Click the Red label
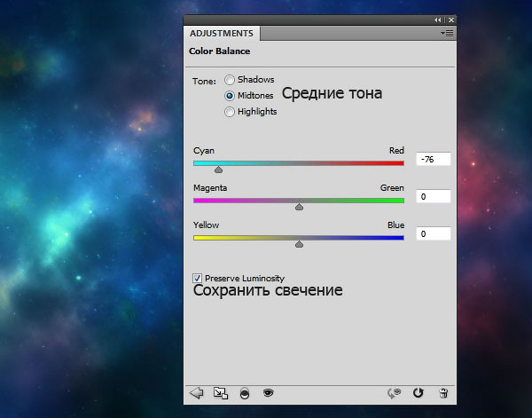The width and height of the screenshot is (532, 418). (x=396, y=150)
